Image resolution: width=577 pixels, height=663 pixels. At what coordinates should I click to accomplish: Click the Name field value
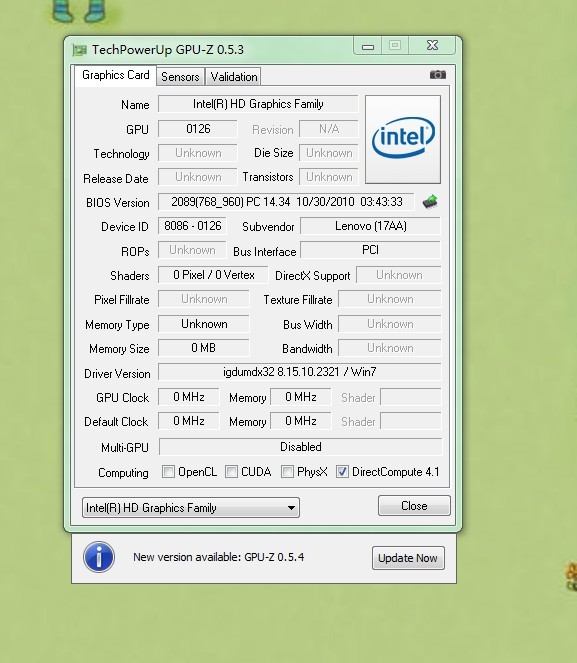tap(258, 104)
